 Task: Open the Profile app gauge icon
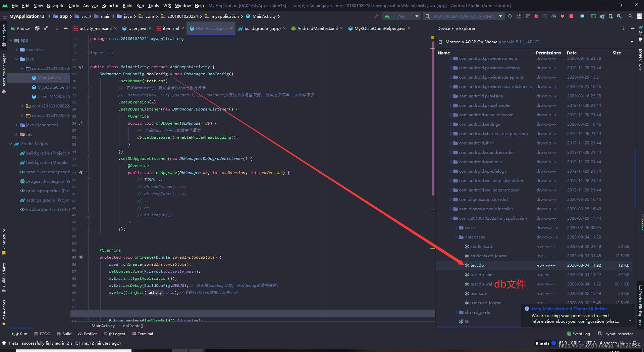pyautogui.click(x=554, y=16)
